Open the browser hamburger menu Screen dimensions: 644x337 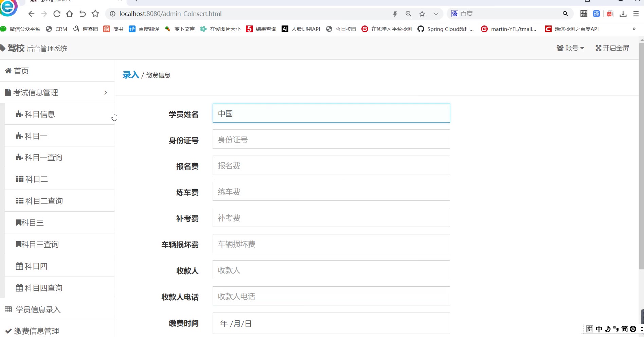point(636,14)
